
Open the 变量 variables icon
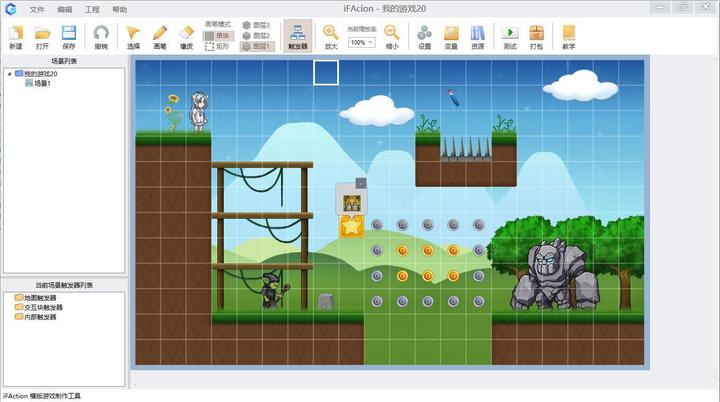tap(451, 37)
